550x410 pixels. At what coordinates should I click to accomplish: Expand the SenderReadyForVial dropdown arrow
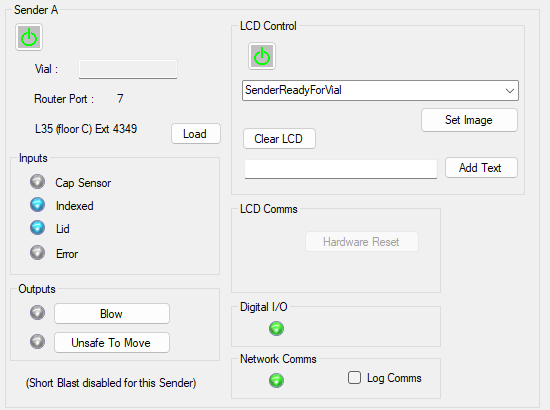(510, 91)
